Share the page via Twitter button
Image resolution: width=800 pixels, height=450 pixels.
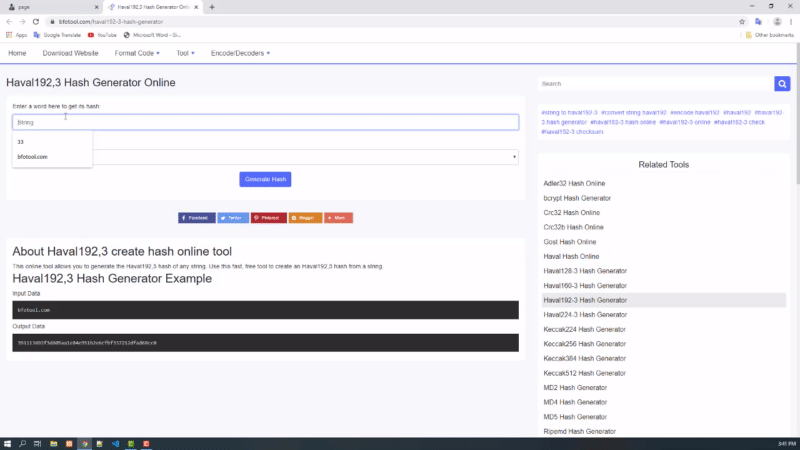pyautogui.click(x=233, y=217)
